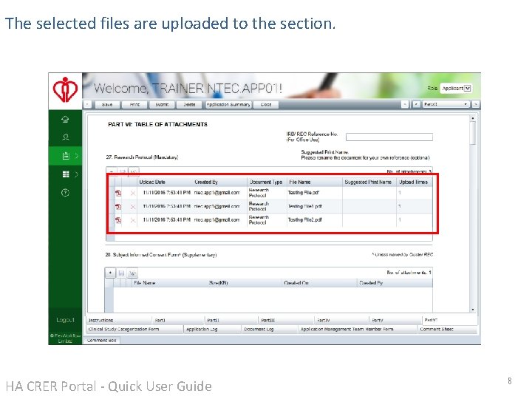This screenshot has height=399, width=532.
Task: Click the Delete button
Action: (x=189, y=104)
